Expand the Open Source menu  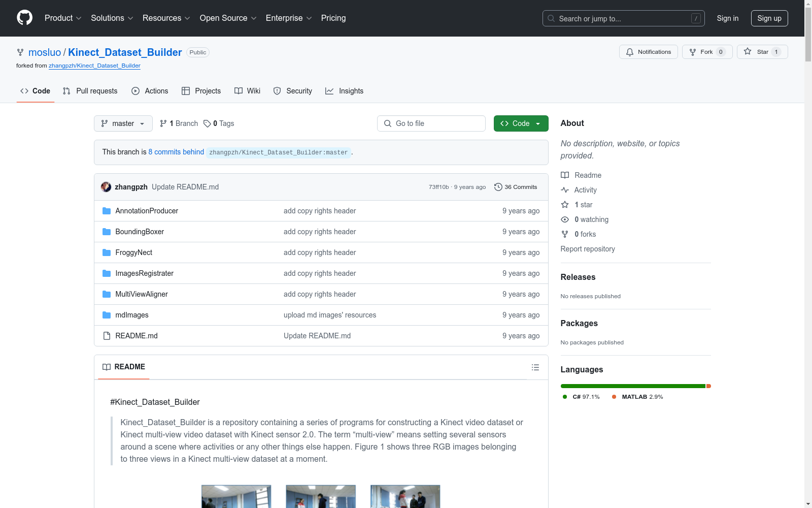tap(228, 18)
